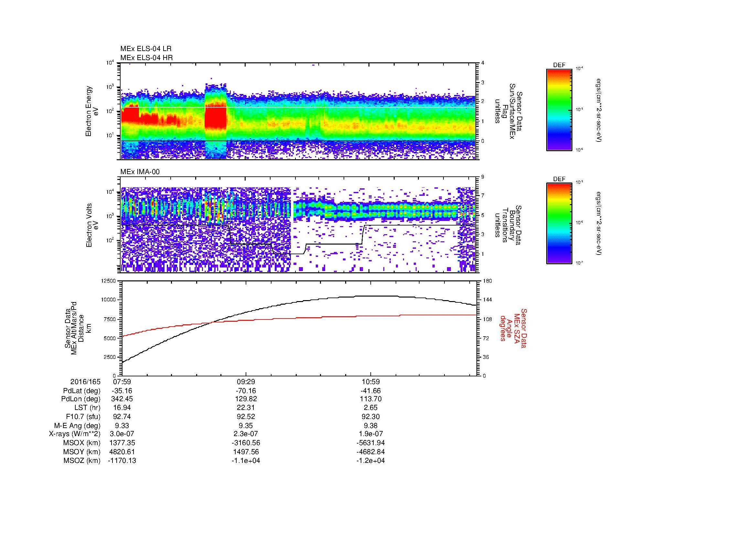Click the LST value 22.31
756x534 pixels.
pyautogui.click(x=246, y=408)
